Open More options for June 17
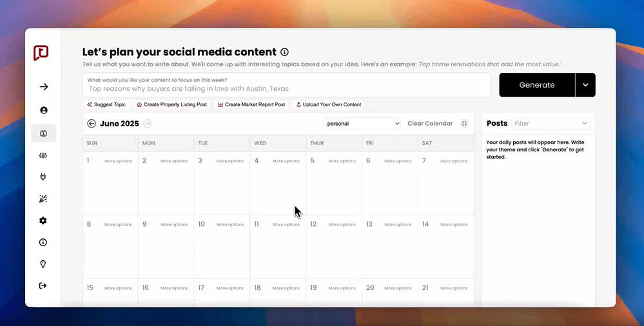This screenshot has width=644, height=326. point(230,288)
